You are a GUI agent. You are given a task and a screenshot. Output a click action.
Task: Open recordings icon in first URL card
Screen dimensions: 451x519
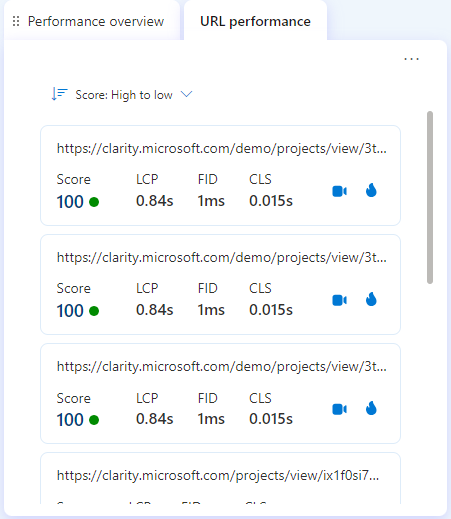339,191
